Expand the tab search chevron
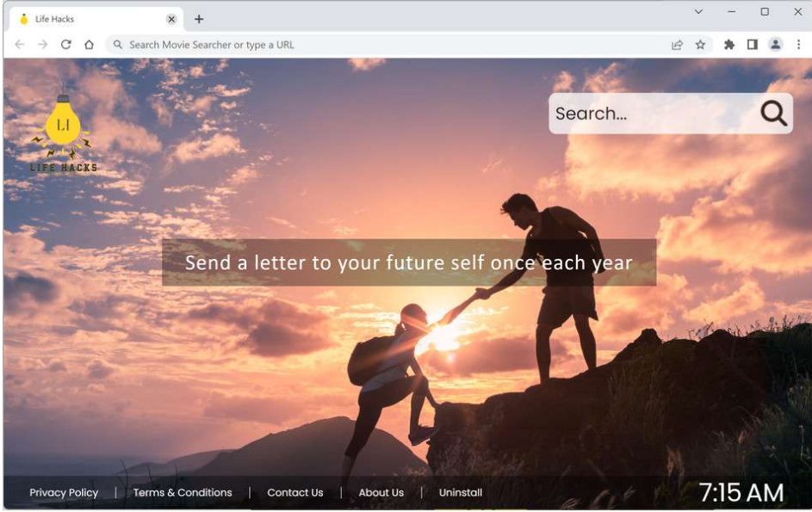812x512 pixels. (x=698, y=11)
